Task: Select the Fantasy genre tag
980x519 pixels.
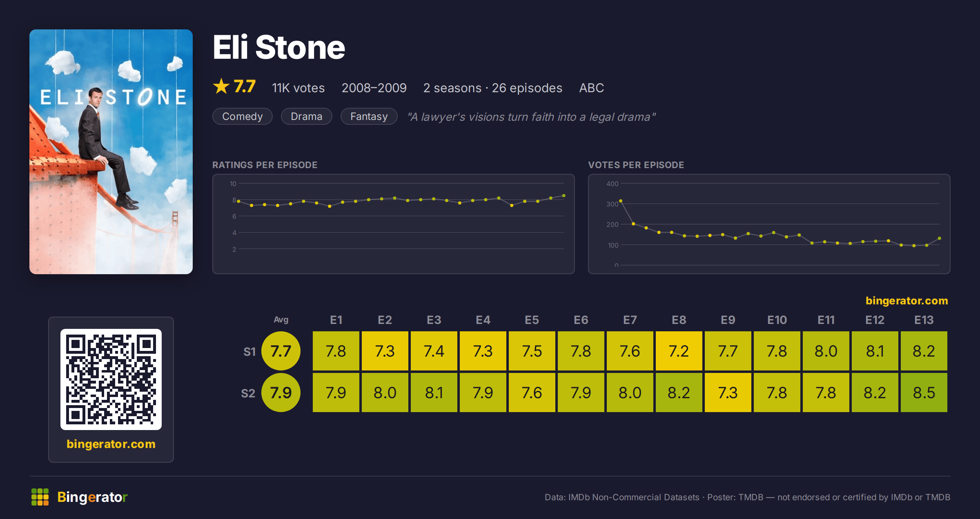Action: 369,116
